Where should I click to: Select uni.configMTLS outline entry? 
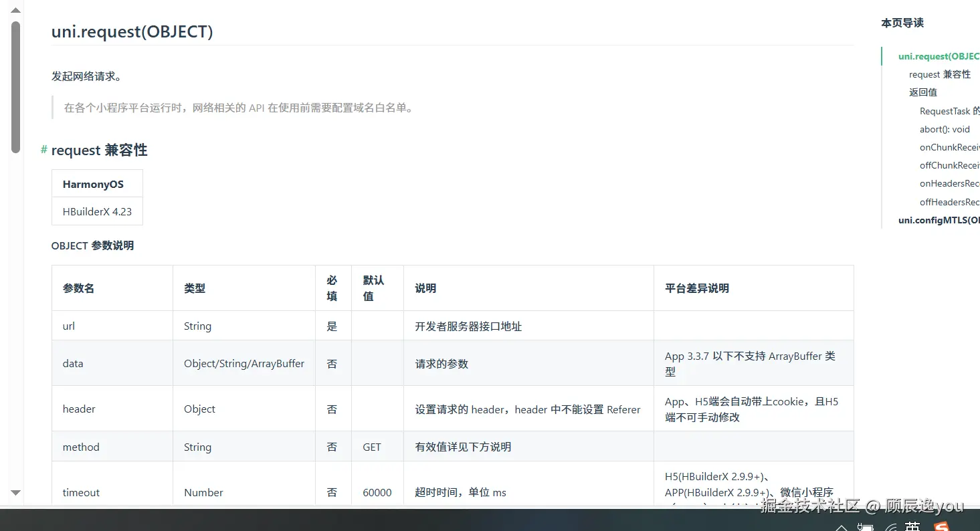point(939,220)
